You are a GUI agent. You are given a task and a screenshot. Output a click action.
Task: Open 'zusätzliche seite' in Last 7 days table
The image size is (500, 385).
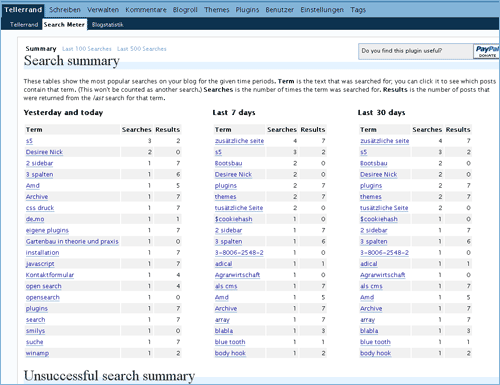239,141
